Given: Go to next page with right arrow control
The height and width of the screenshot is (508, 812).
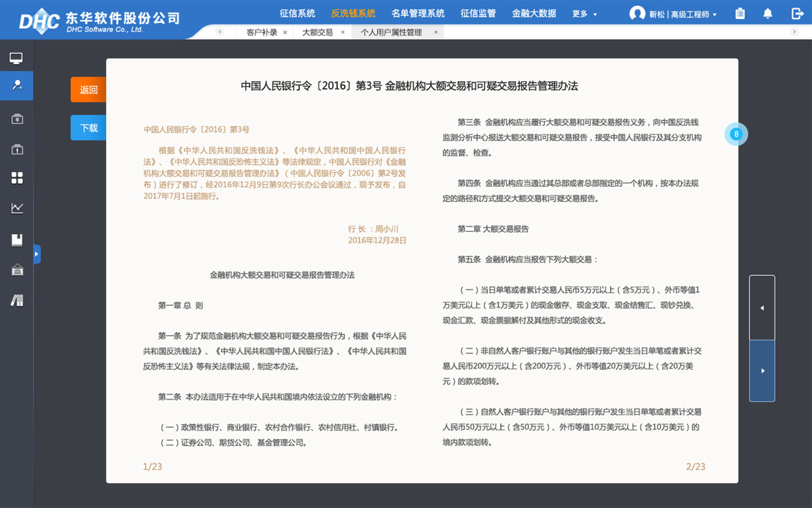Looking at the screenshot, I should [x=762, y=370].
